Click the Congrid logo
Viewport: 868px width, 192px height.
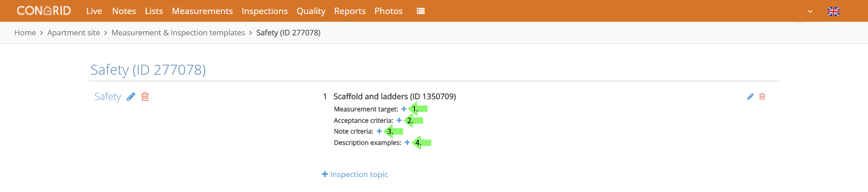[44, 10]
